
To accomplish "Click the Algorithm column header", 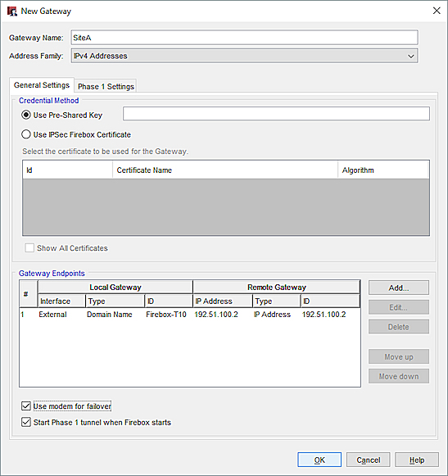I will click(x=383, y=170).
